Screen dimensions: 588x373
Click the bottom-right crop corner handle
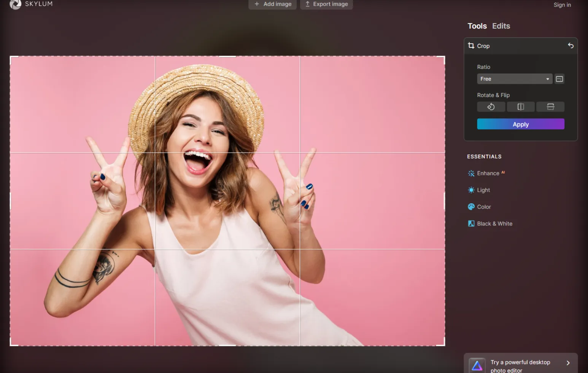[x=441, y=342]
